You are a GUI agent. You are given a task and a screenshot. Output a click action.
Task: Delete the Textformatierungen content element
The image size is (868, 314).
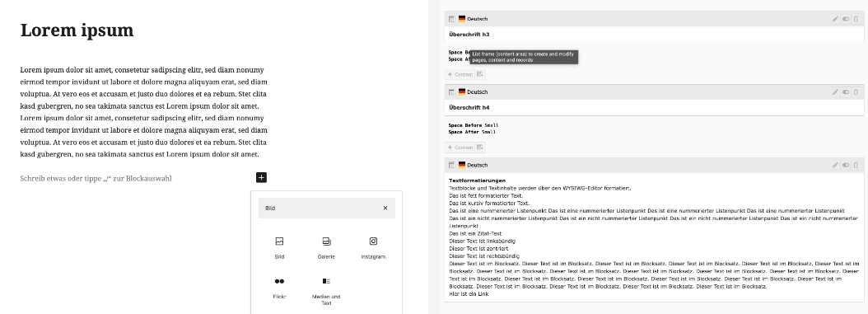856,165
